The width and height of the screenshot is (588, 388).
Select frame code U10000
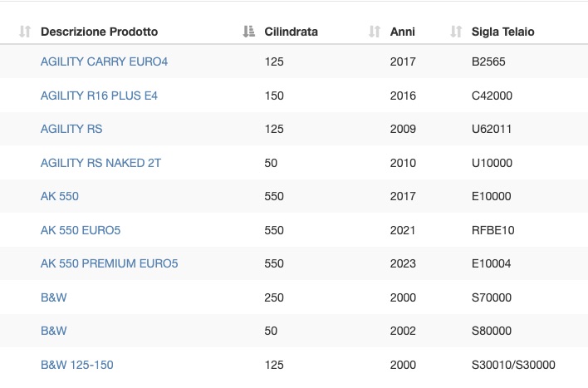(492, 163)
